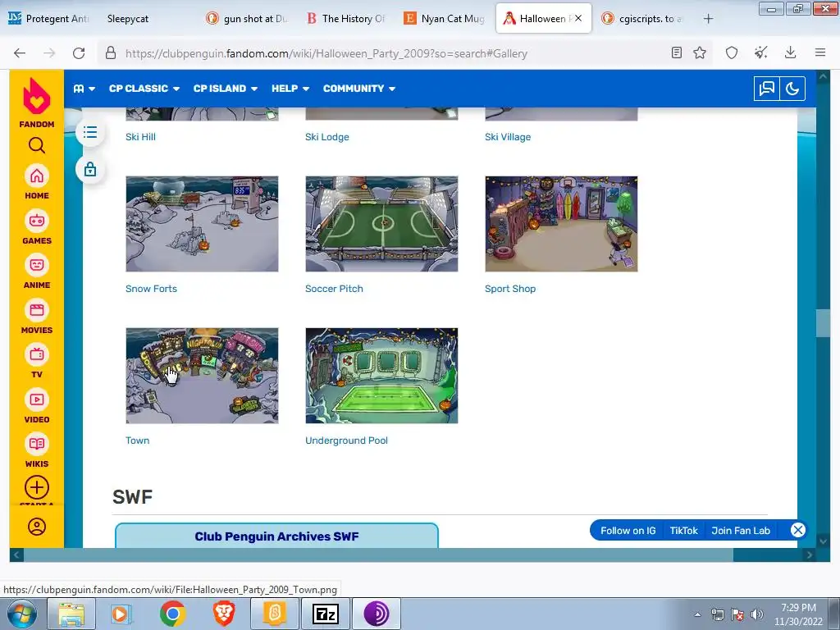Switch to the gun shot at Du tab
Image resolution: width=840 pixels, height=630 pixels.
pyautogui.click(x=248, y=19)
